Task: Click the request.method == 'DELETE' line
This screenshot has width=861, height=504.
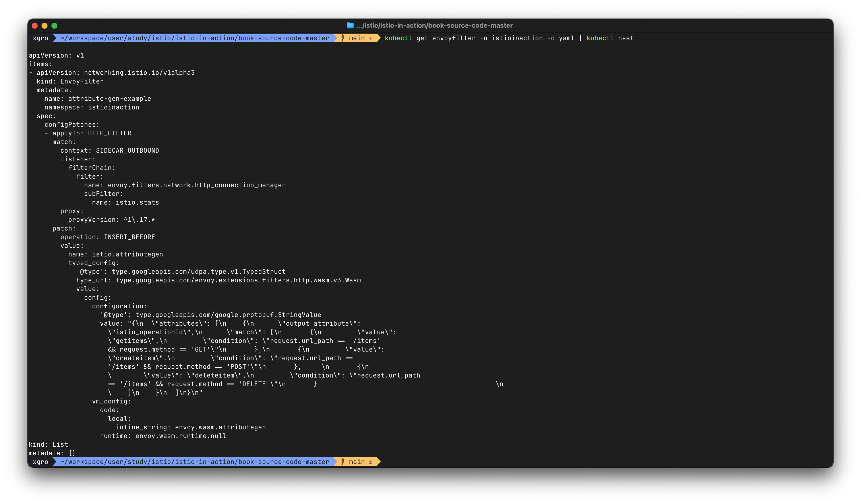Action: tap(305, 384)
